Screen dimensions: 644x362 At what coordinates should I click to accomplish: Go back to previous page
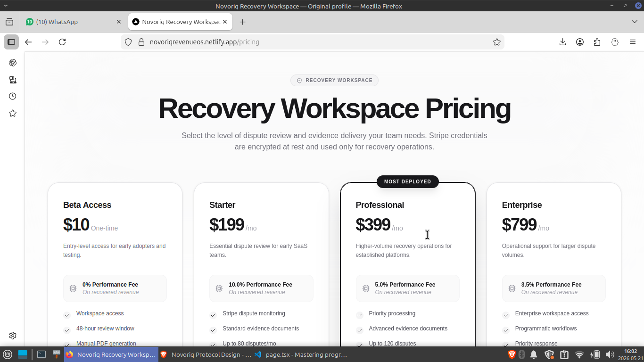click(28, 42)
